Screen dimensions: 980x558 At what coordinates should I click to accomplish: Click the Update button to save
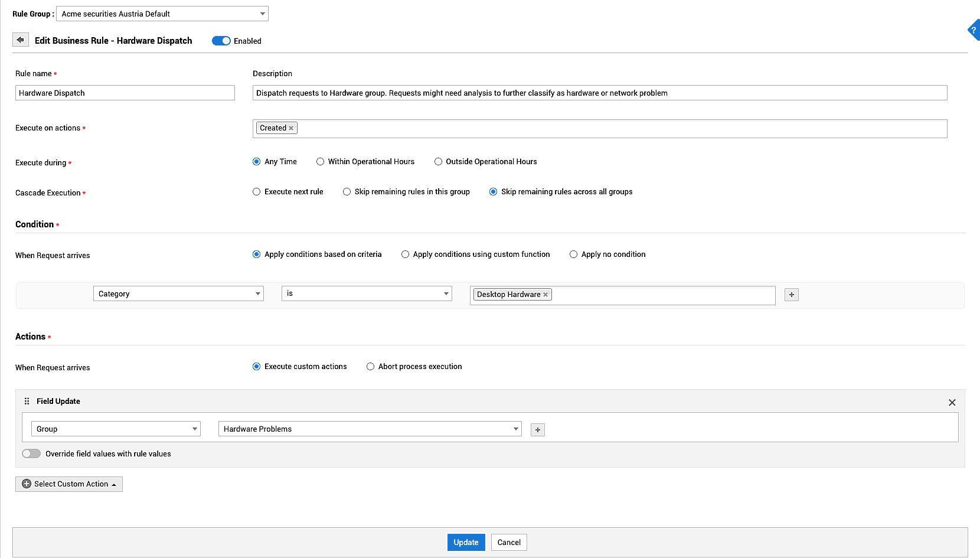[x=466, y=542]
